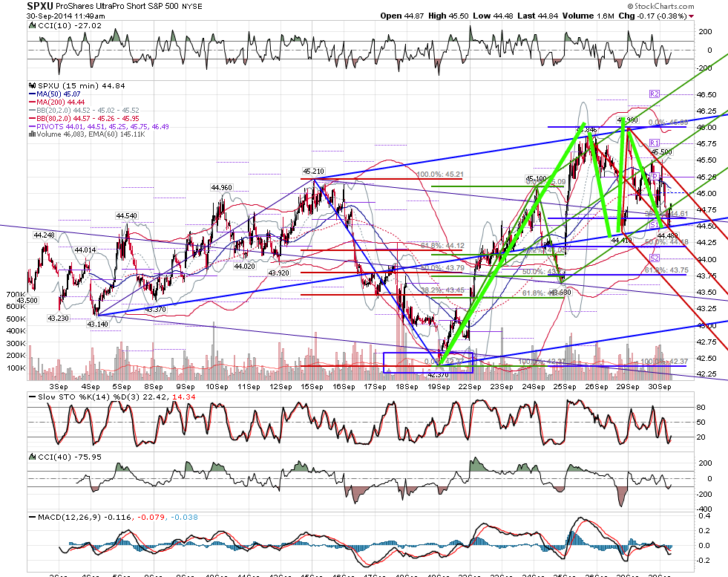Click the "Open 44.87" quote value
728x577 pixels.
point(402,16)
